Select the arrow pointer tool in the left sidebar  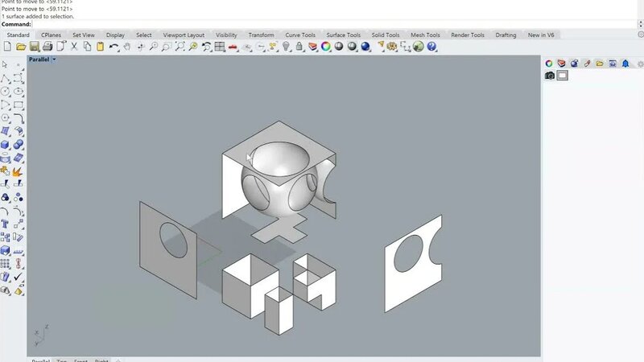[x=5, y=65]
